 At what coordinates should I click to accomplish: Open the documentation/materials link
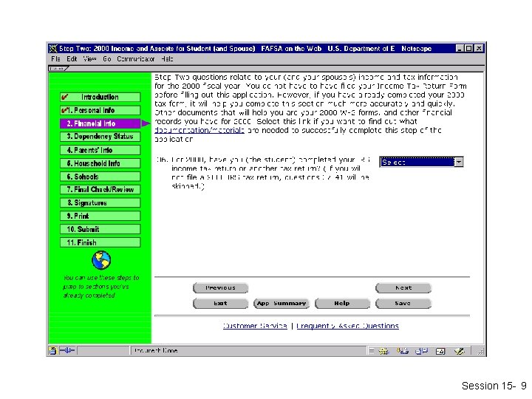click(x=199, y=130)
